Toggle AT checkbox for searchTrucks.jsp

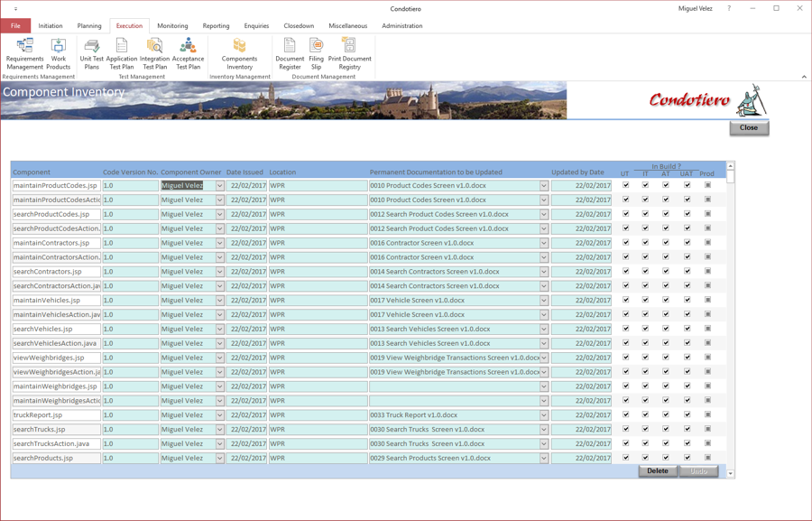[x=666, y=429]
